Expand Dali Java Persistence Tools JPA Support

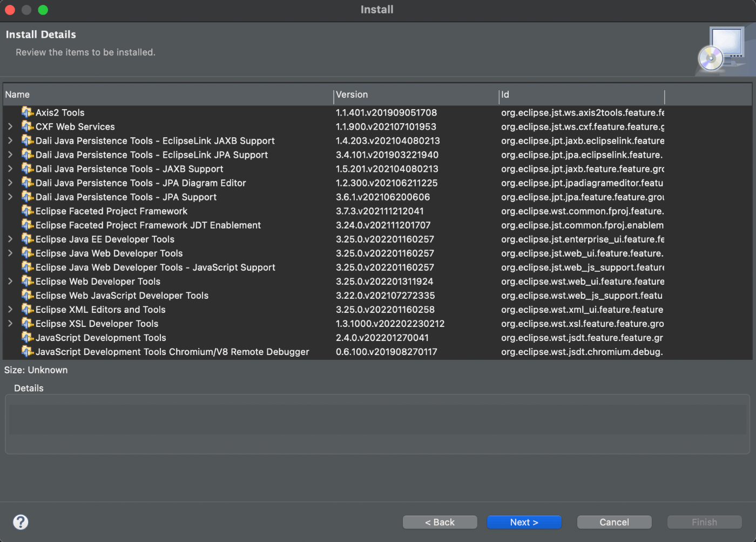(10, 197)
